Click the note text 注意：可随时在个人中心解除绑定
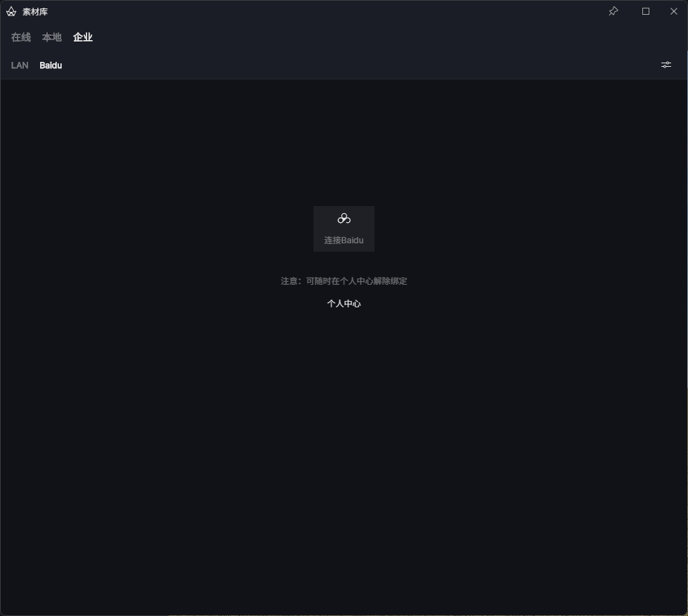Image resolution: width=688 pixels, height=616 pixels. pos(344,281)
